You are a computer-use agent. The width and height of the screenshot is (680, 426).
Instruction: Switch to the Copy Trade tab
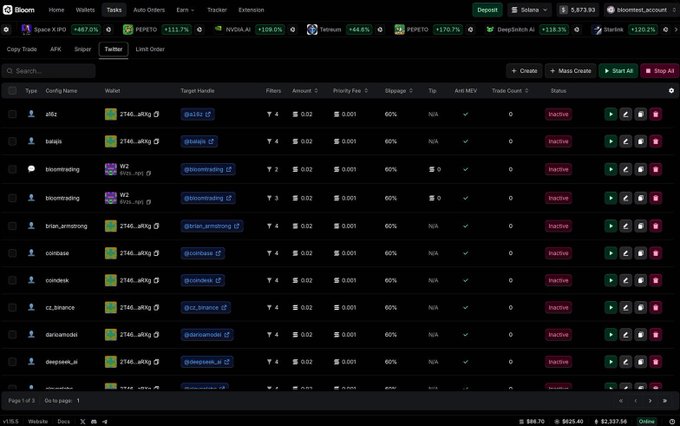point(22,49)
